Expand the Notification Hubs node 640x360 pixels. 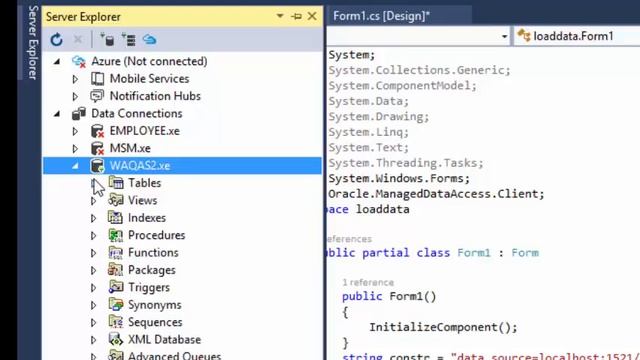[x=75, y=97]
